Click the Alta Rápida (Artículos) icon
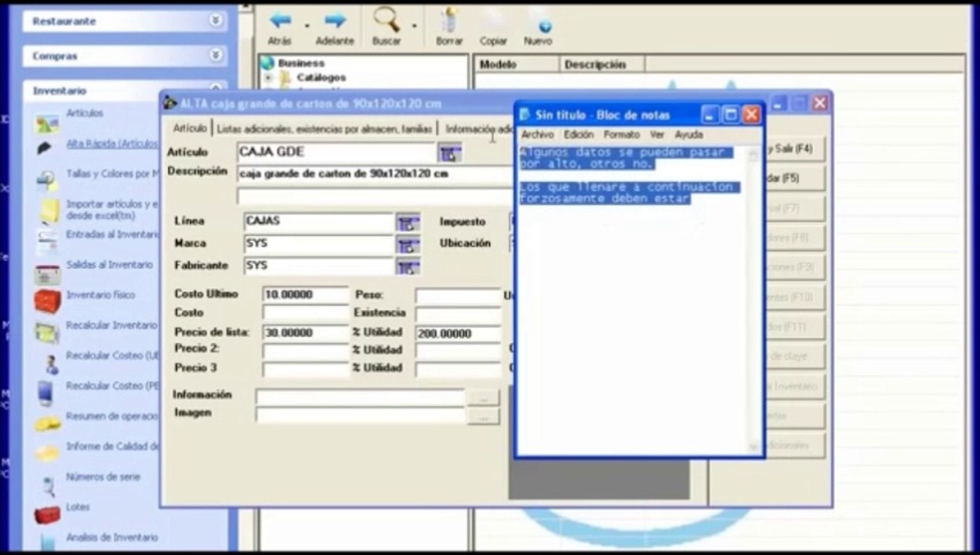The image size is (980, 555). [45, 148]
